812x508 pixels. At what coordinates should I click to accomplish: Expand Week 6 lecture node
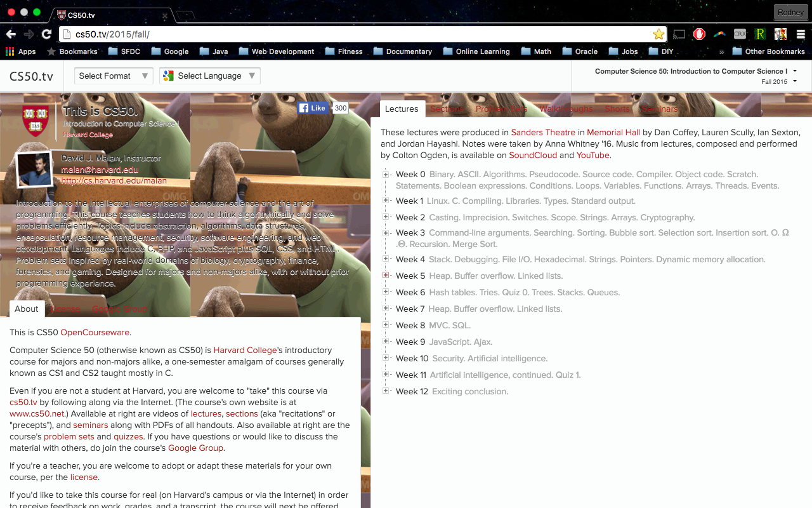386,292
